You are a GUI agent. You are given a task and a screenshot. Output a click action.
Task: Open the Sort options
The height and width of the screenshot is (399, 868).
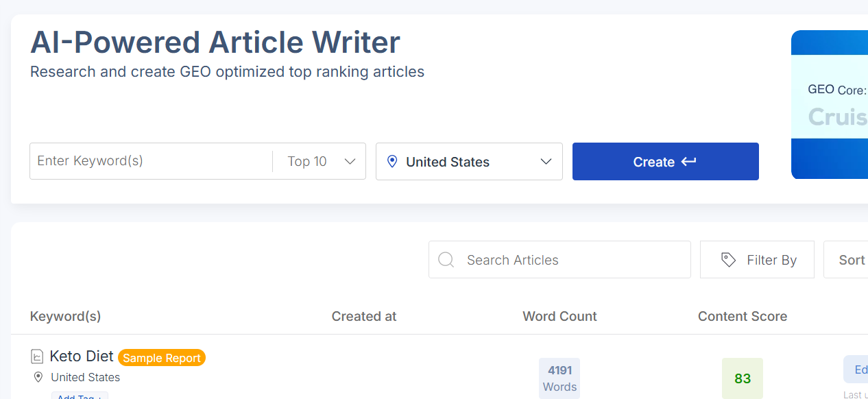852,259
